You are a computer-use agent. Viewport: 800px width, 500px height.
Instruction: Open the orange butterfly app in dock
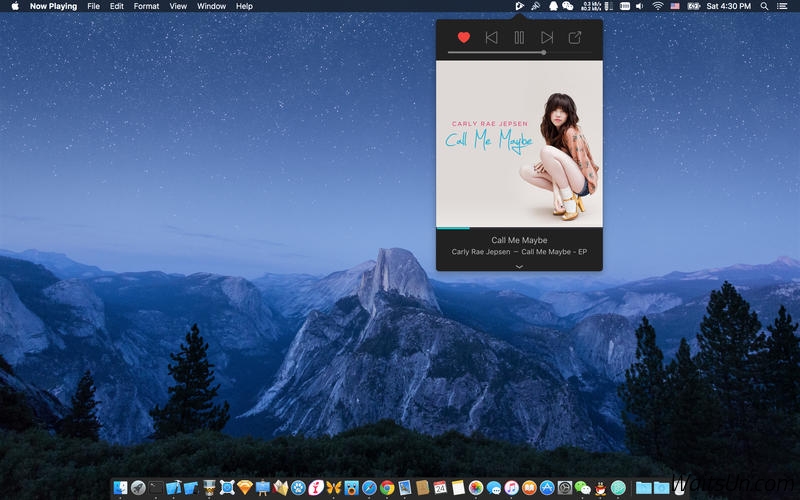pyautogui.click(x=334, y=488)
